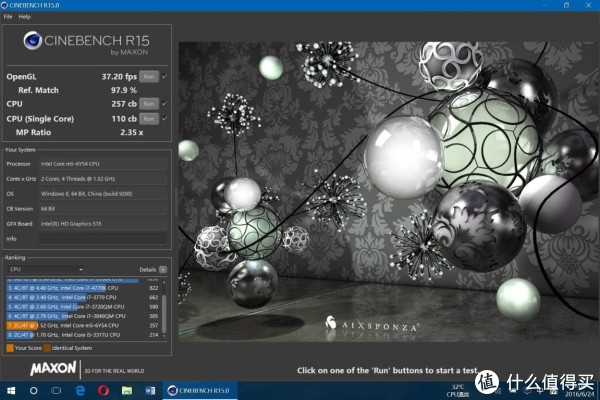The image size is (600, 400).
Task: Click the ranking score value 822
Action: (154, 288)
